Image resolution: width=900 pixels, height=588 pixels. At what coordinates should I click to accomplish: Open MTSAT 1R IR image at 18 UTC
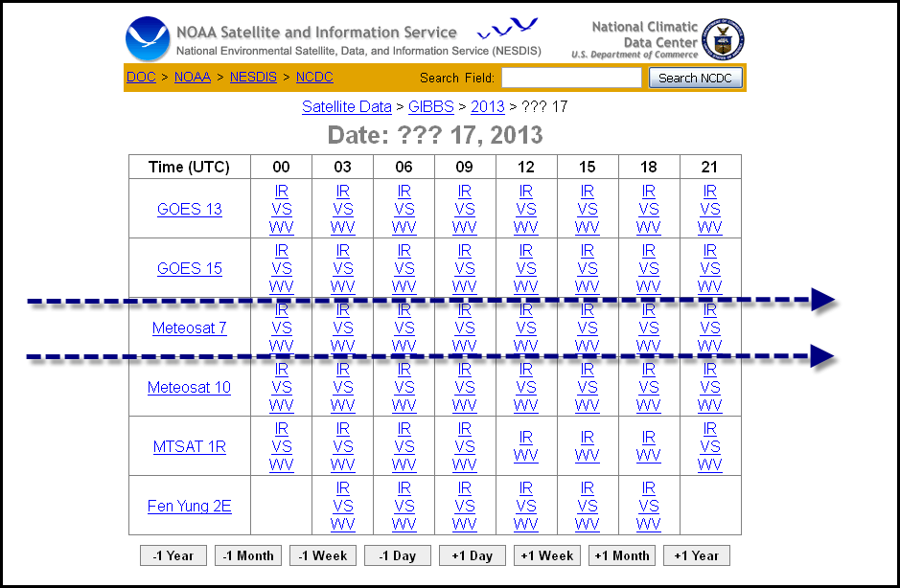click(x=649, y=437)
